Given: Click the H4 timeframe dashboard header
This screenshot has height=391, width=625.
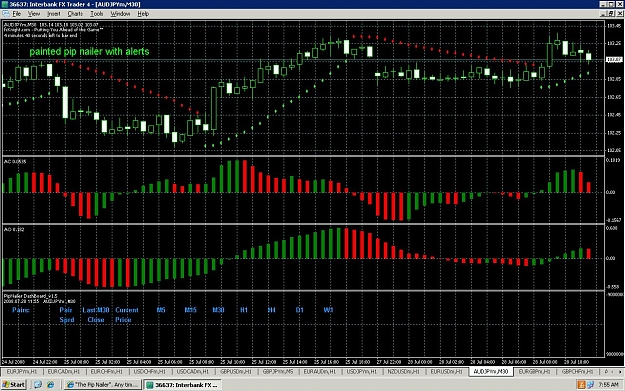Looking at the screenshot, I should 271,310.
